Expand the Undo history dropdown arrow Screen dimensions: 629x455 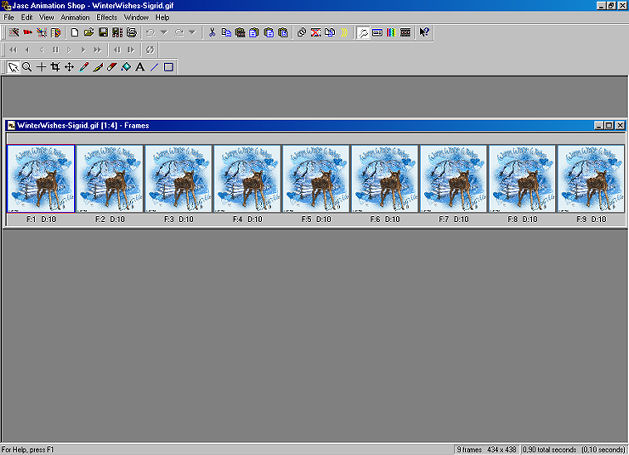(164, 32)
